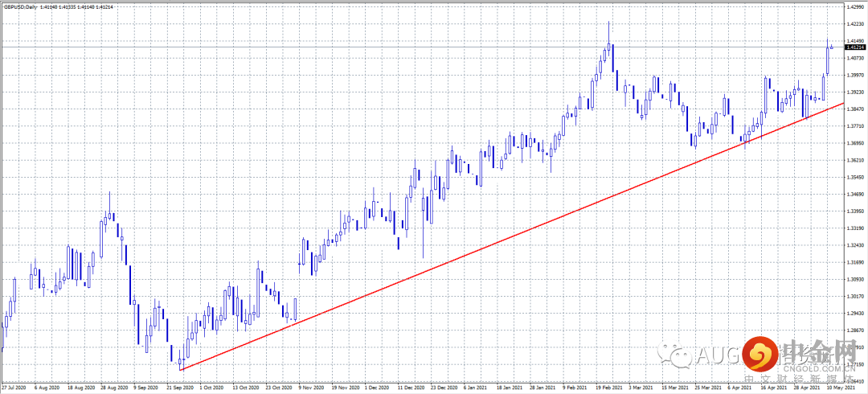Click the 1.40730 price axis label

856,58
